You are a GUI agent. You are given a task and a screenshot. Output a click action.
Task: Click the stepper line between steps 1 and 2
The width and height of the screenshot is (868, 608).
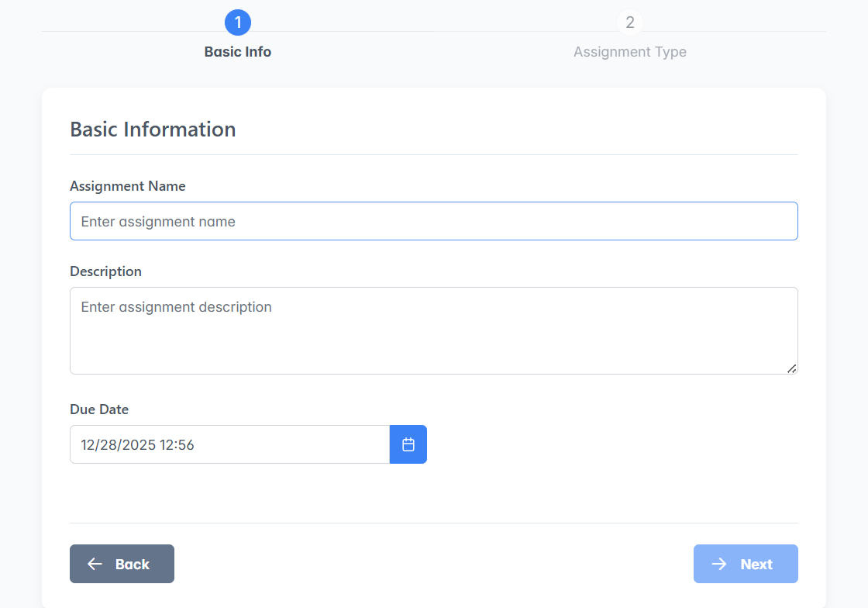434,31
